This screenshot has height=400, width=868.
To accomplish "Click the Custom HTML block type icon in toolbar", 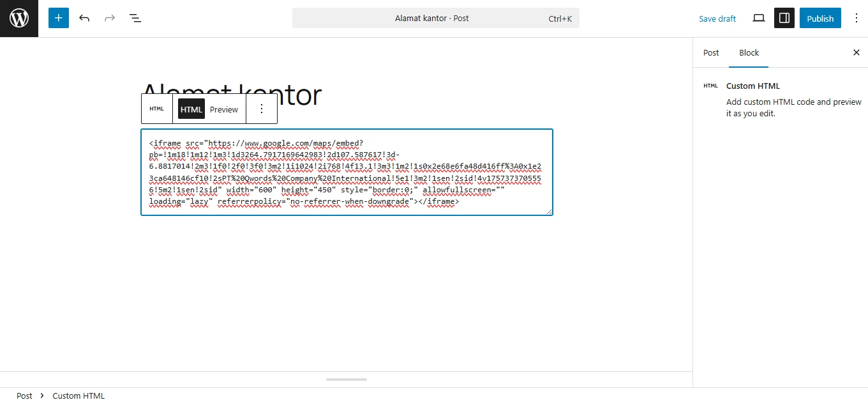I will point(157,109).
